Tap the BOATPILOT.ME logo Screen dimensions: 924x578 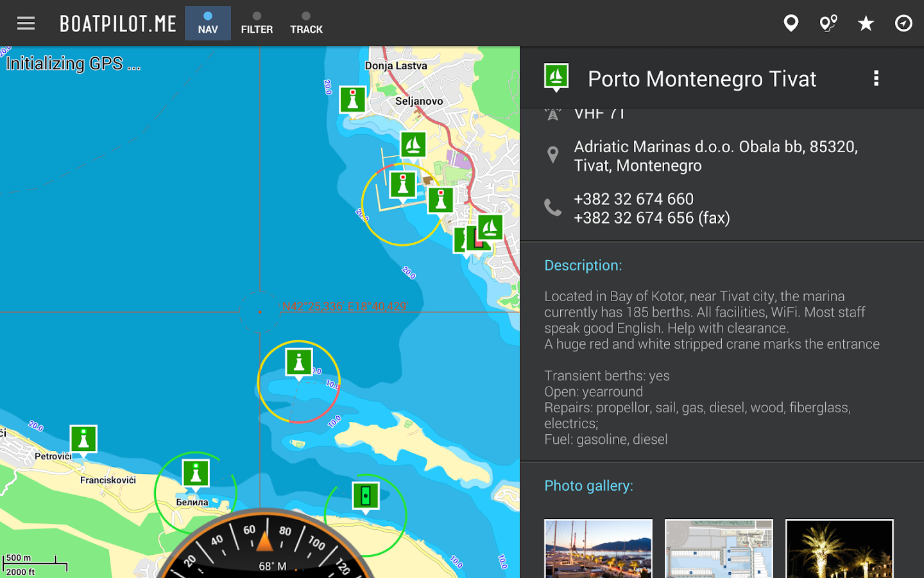(118, 24)
